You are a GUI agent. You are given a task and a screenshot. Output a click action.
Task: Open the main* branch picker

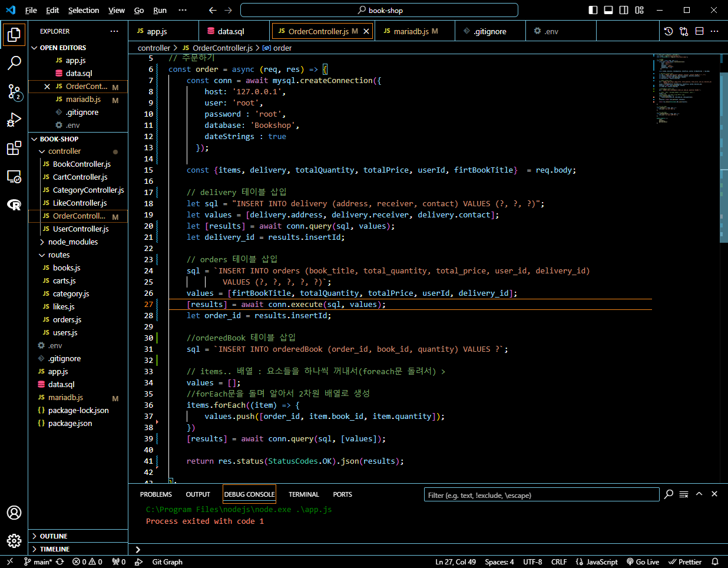38,562
